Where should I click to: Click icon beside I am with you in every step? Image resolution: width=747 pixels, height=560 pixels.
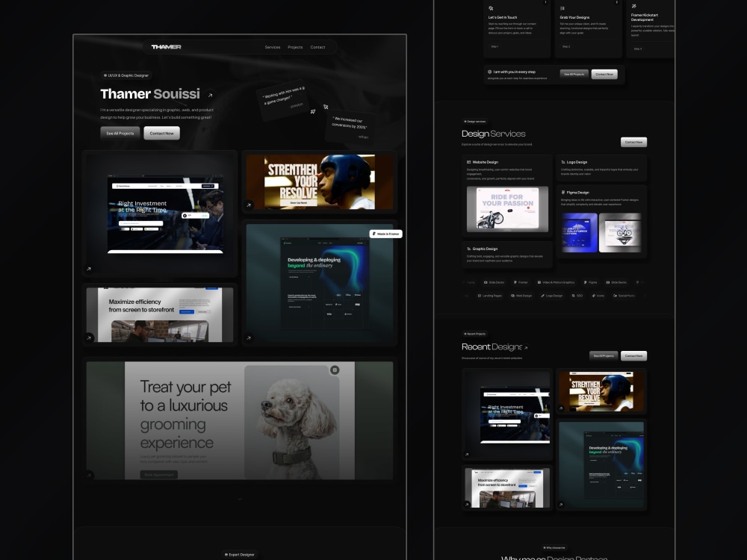[490, 72]
